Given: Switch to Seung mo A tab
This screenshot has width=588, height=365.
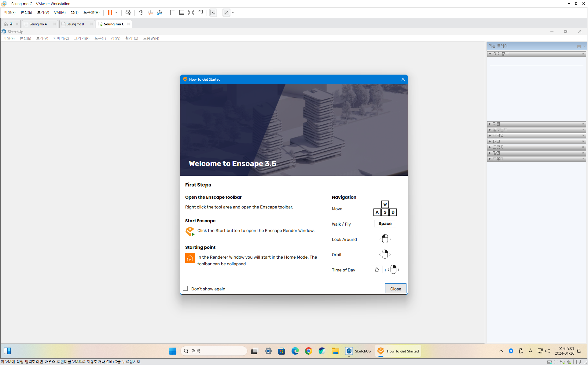Looking at the screenshot, I should click(38, 24).
